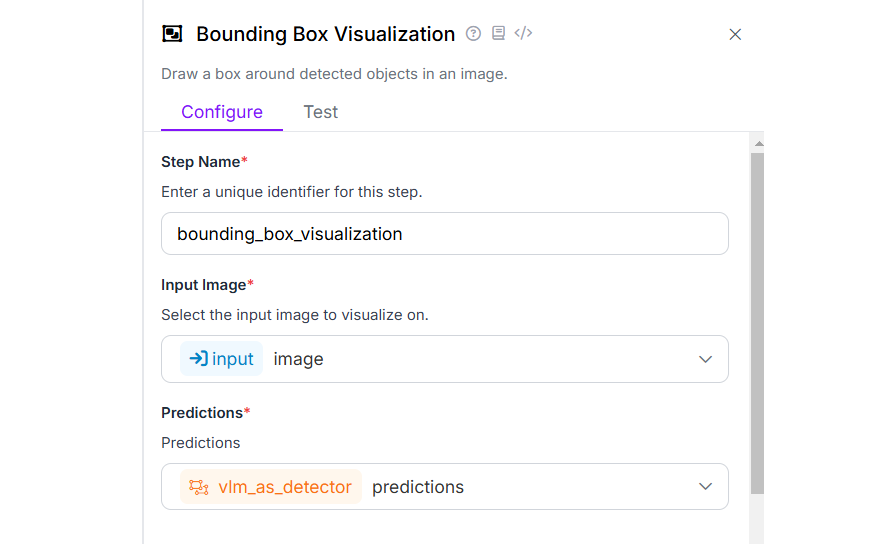This screenshot has height=544, width=887.
Task: Click the help question mark icon
Action: 474,33
